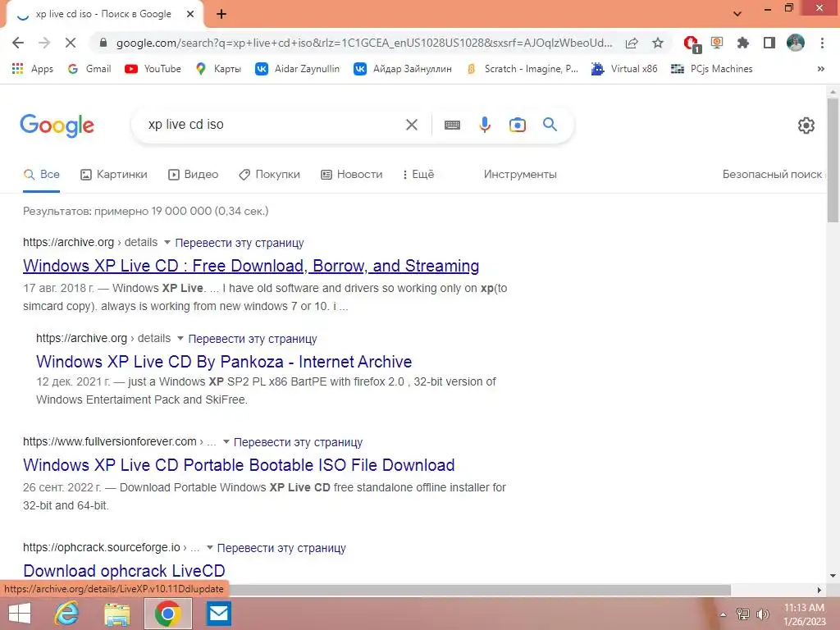Show hidden system tray icons
840x630 pixels.
click(724, 614)
